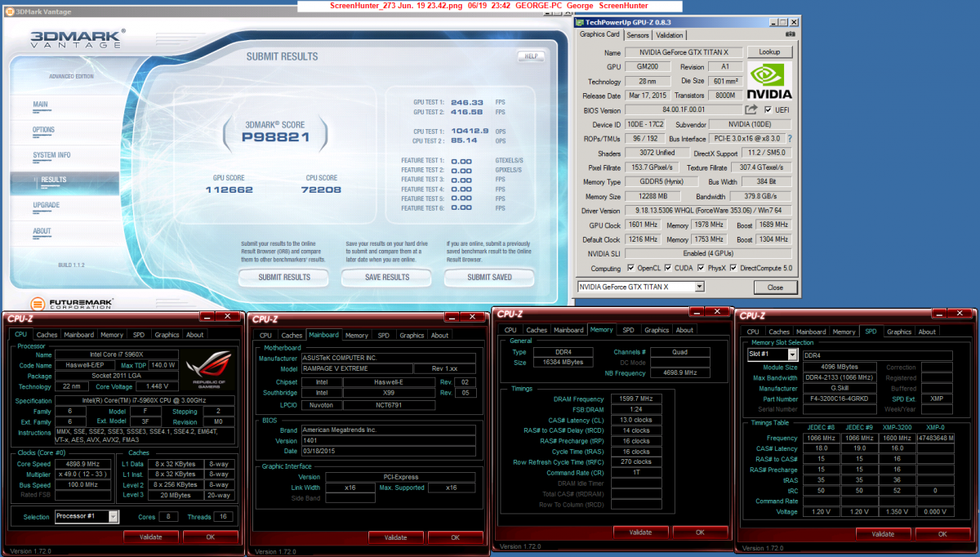Click the NB Frequency value 4698.9 MHz
The image size is (980, 557).
coord(682,372)
